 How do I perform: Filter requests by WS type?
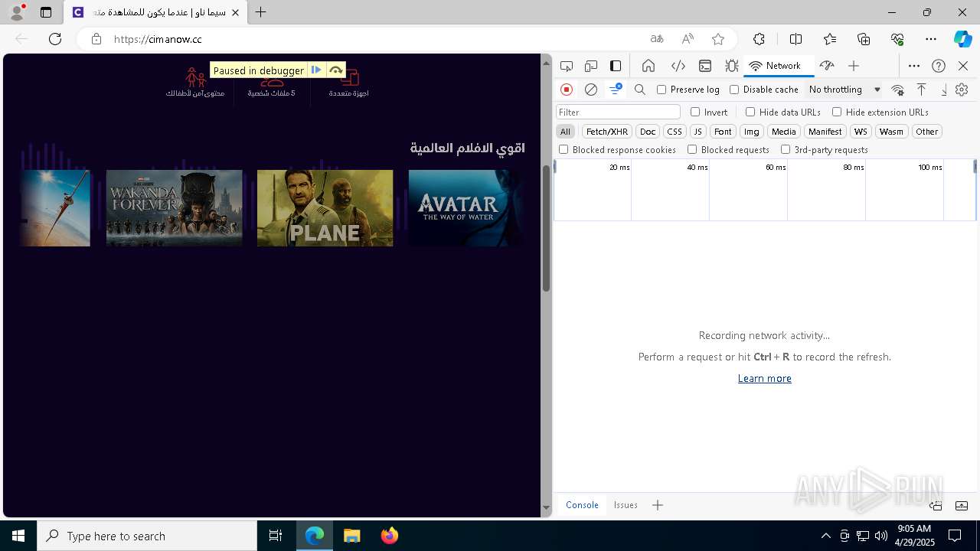pos(861,132)
